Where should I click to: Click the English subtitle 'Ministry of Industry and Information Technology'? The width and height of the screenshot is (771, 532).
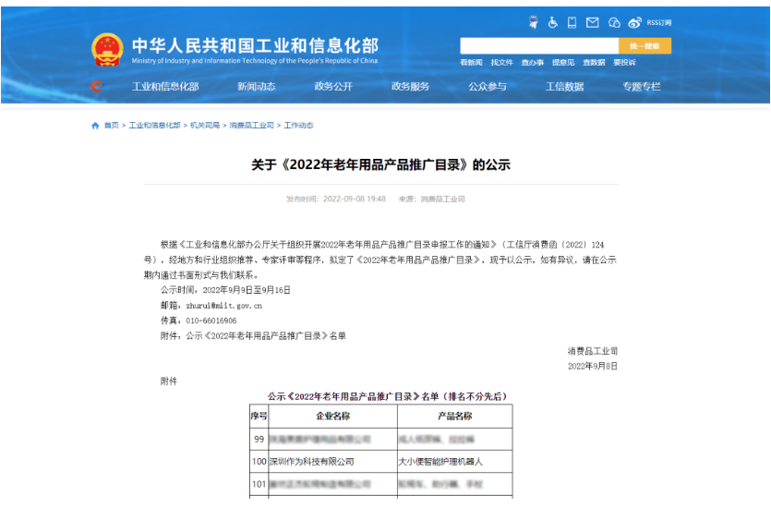click(x=255, y=61)
